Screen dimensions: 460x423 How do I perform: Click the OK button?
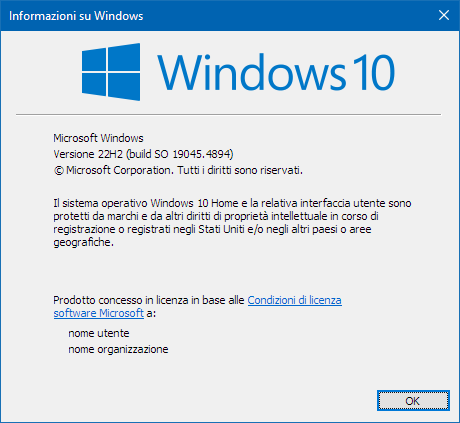pos(413,400)
